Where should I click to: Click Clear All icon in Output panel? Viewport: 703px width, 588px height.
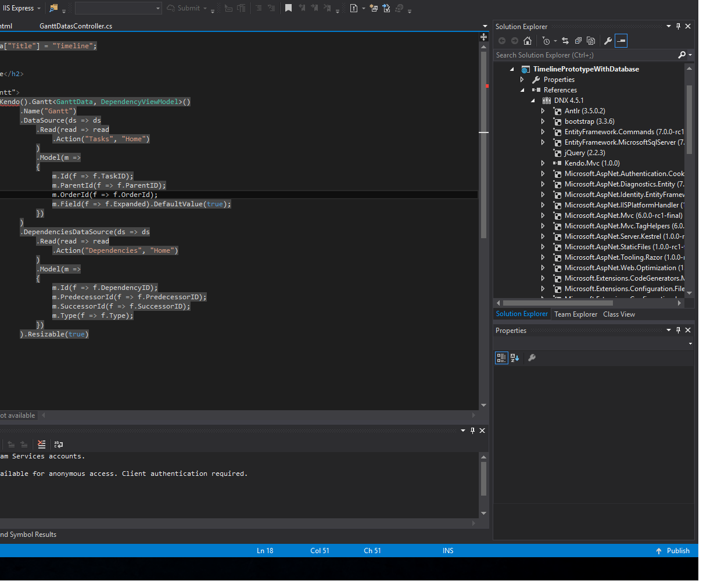[x=41, y=444]
